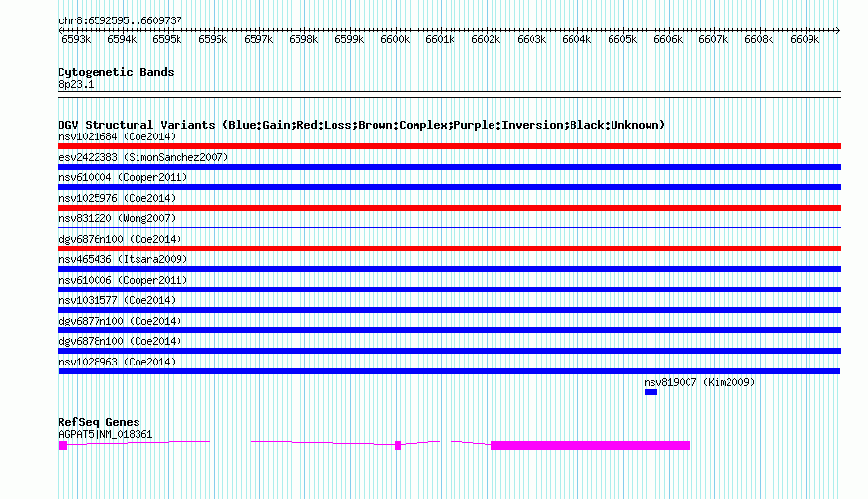Viewport: 868px width, 499px height.
Task: Click the nsv610004 (Cooper2011) variant label
Action: coord(123,177)
